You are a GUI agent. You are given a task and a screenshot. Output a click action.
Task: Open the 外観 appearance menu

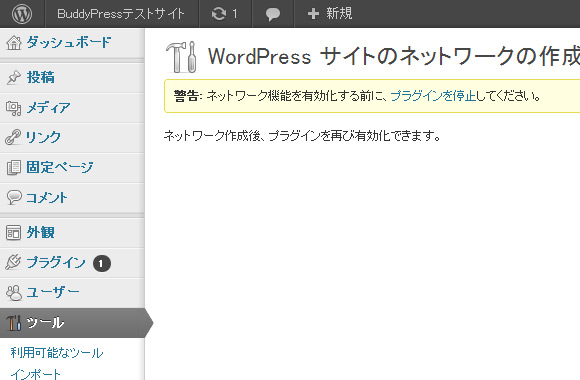[x=41, y=232]
